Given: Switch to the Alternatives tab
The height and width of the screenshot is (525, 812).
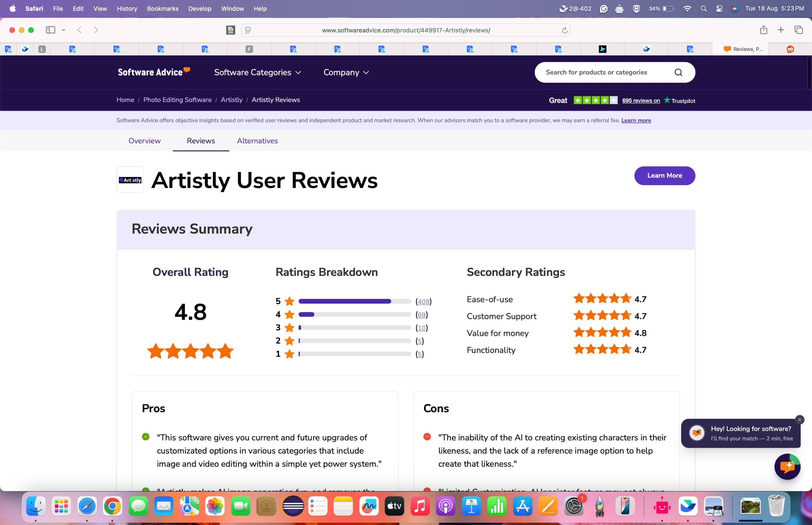Looking at the screenshot, I should (257, 141).
